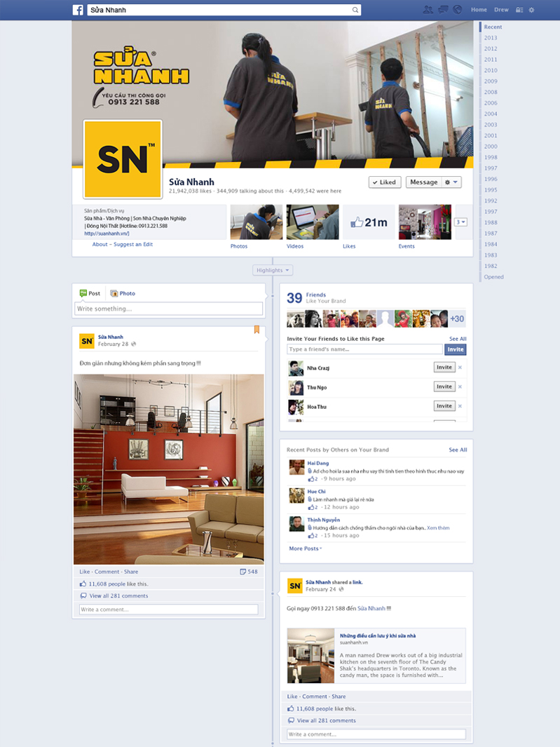Click the SN profile picture
560x747 pixels.
123,159
